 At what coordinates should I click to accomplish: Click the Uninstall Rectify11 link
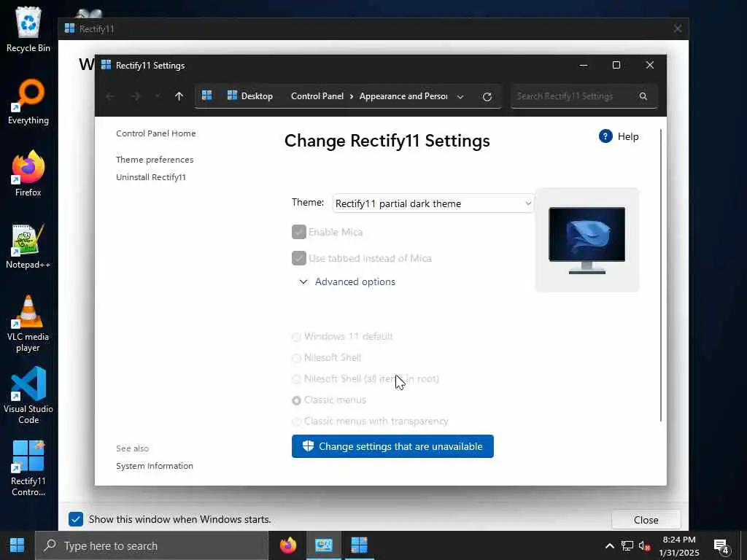pos(151,177)
